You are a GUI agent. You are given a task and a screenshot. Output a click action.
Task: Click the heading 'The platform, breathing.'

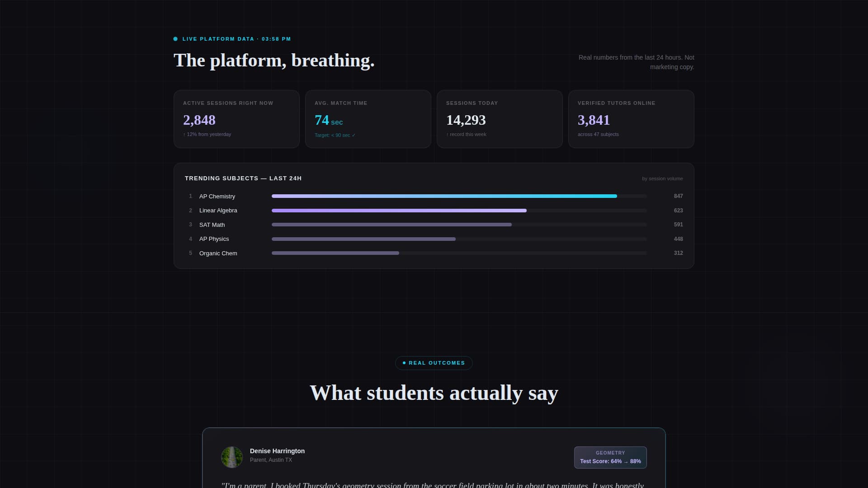click(274, 60)
